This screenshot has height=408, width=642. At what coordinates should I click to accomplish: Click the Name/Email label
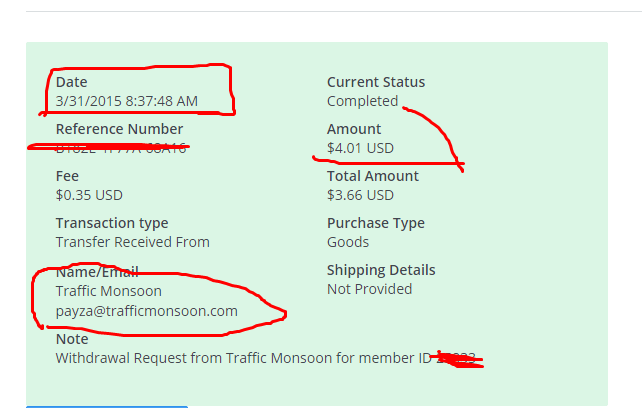point(96,272)
